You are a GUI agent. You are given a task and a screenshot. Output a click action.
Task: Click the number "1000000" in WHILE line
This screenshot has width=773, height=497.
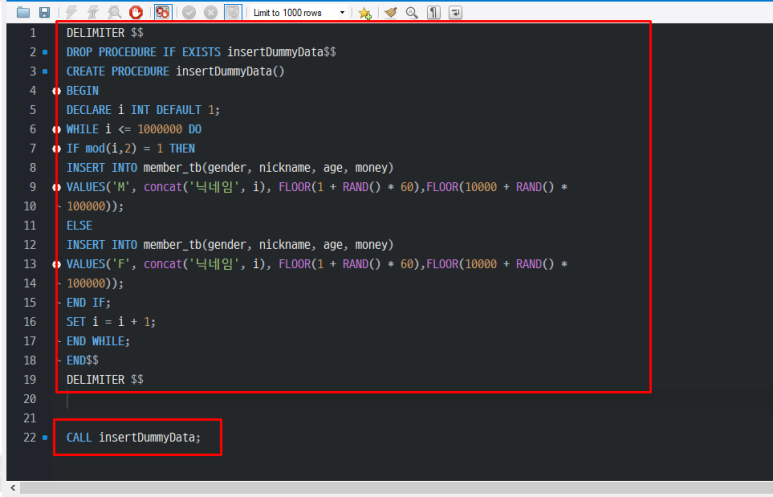tap(160, 129)
